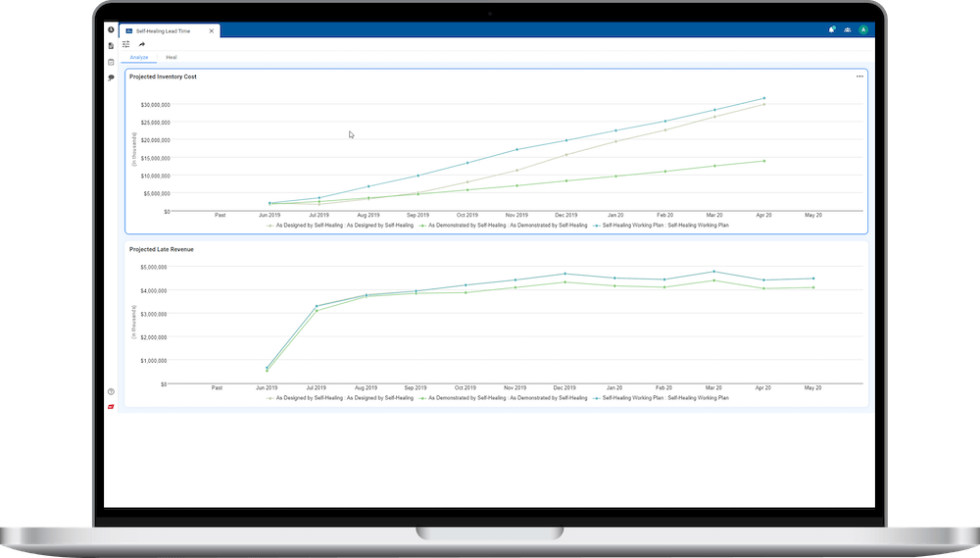980x558 pixels.
Task: Click the help question mark icon
Action: pyautogui.click(x=112, y=391)
